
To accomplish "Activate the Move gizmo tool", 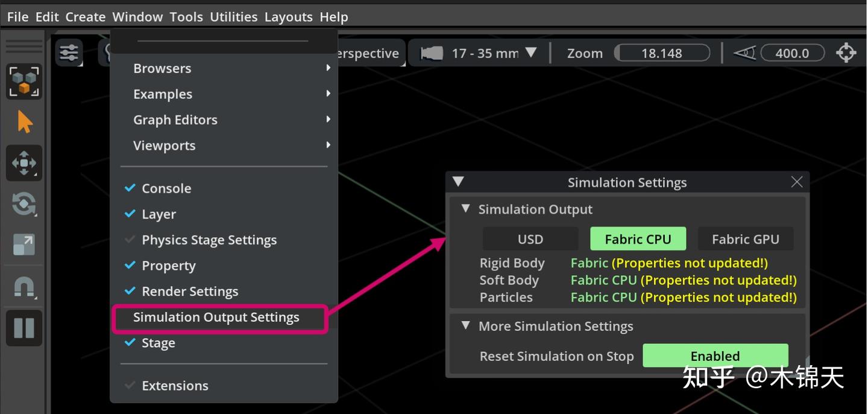I will [x=24, y=163].
